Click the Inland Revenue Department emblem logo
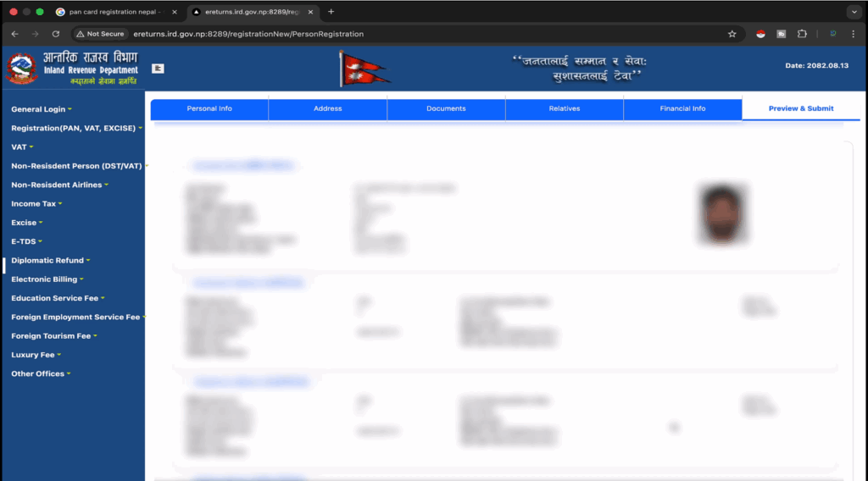The image size is (868, 481). point(21,68)
